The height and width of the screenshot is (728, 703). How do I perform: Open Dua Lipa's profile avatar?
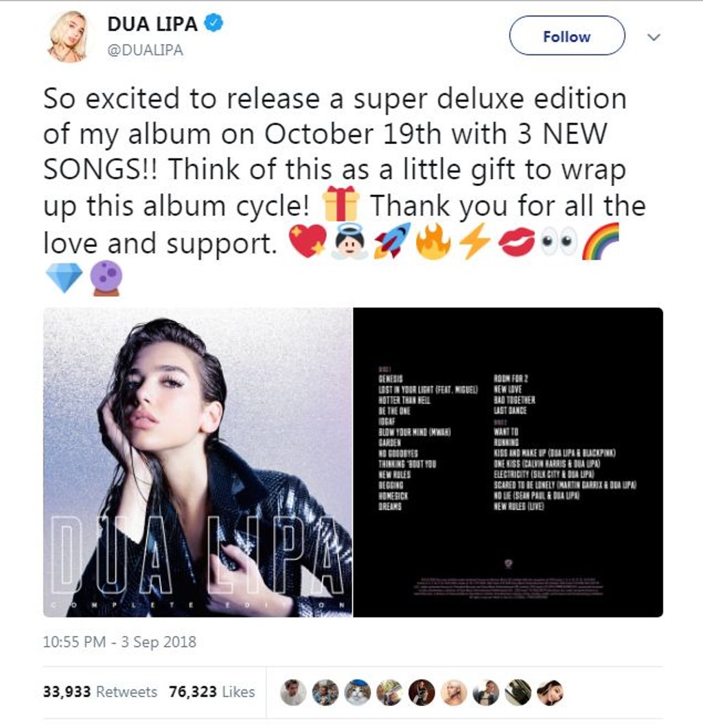(x=68, y=36)
